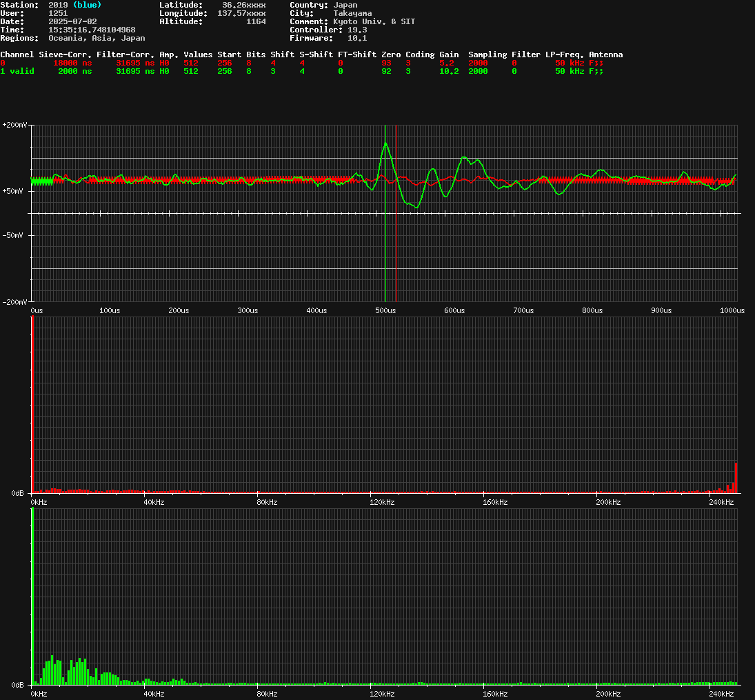755x700 pixels.
Task: Click the 0dB label on green spectrum
Action: coord(17,685)
